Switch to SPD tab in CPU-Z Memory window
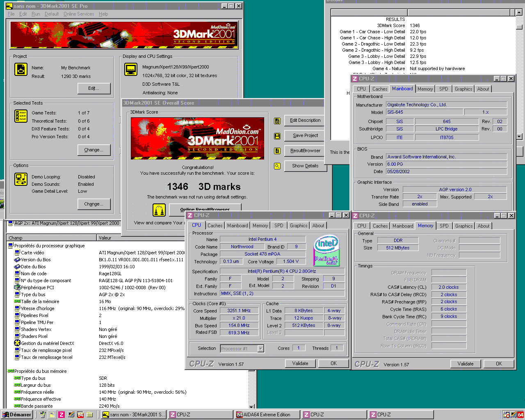This screenshot has height=420, width=525. point(444,226)
